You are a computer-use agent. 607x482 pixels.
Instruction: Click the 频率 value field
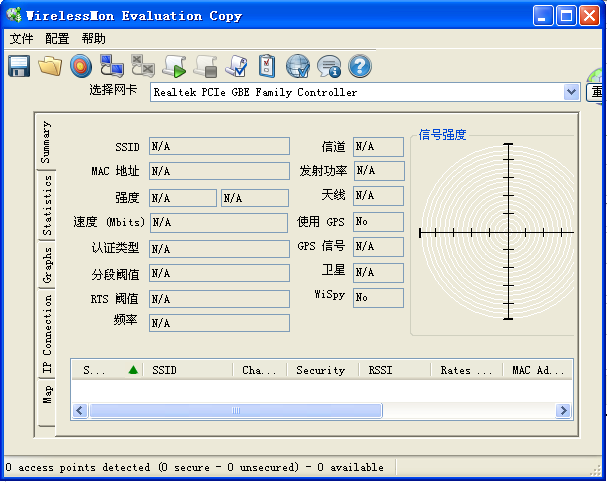click(x=219, y=323)
